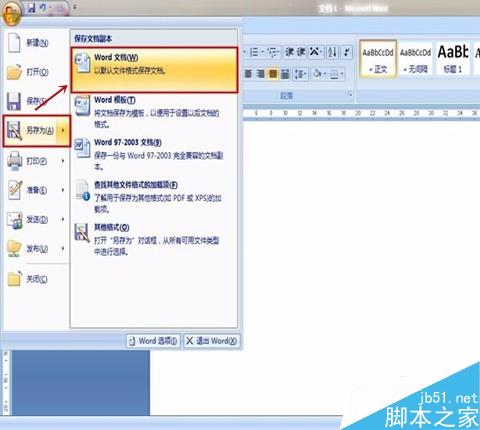Click the Asian layout icon

315,52
